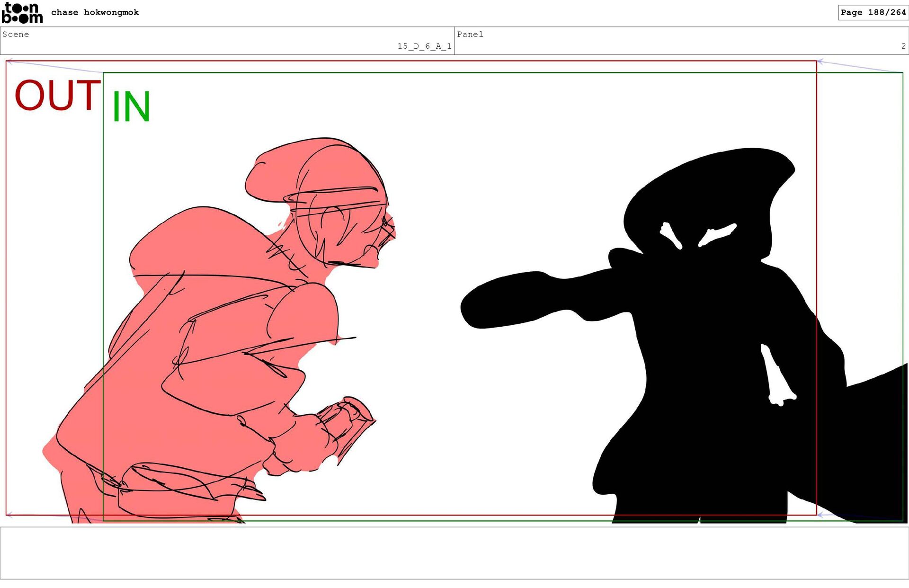
Task: Click the Scene header label
Action: coord(16,34)
